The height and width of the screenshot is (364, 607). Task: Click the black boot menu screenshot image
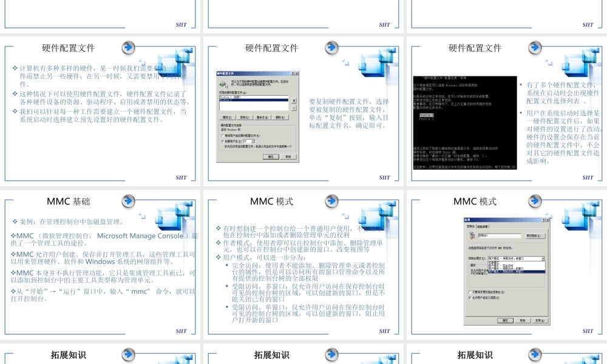465,123
